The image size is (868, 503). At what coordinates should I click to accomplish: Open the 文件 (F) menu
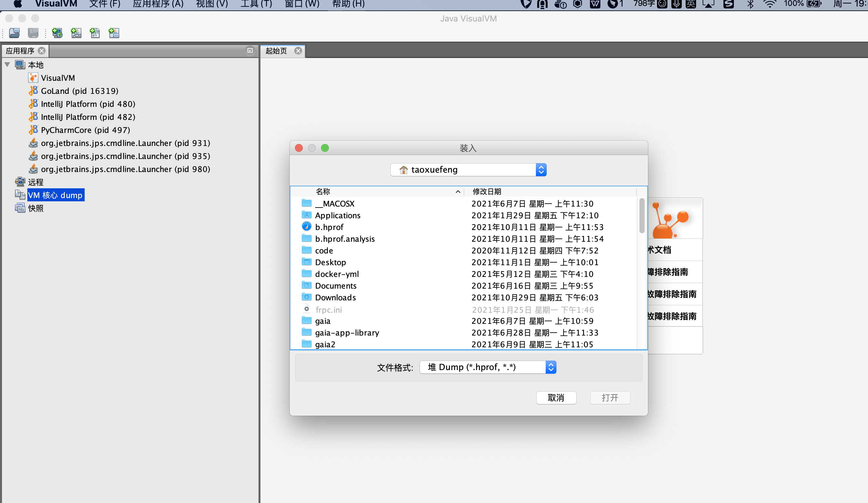click(x=105, y=4)
